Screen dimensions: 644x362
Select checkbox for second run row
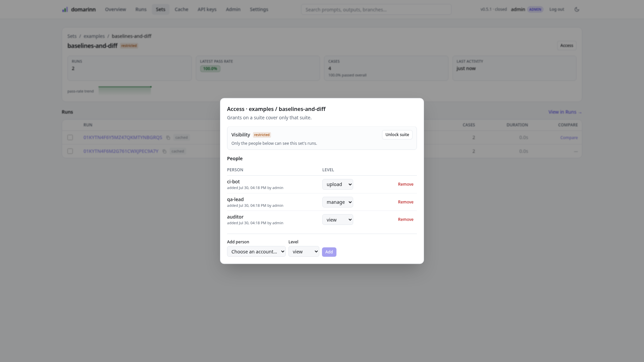70,151
